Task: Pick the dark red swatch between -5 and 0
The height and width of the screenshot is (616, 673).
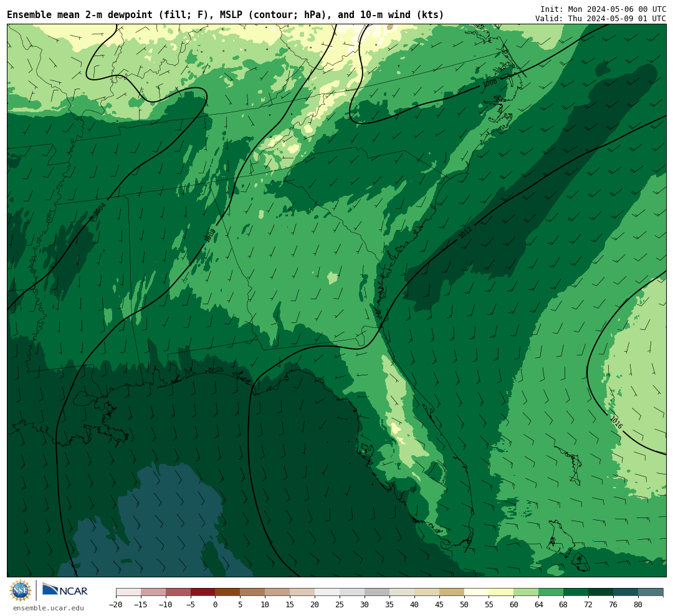Action: (203, 592)
